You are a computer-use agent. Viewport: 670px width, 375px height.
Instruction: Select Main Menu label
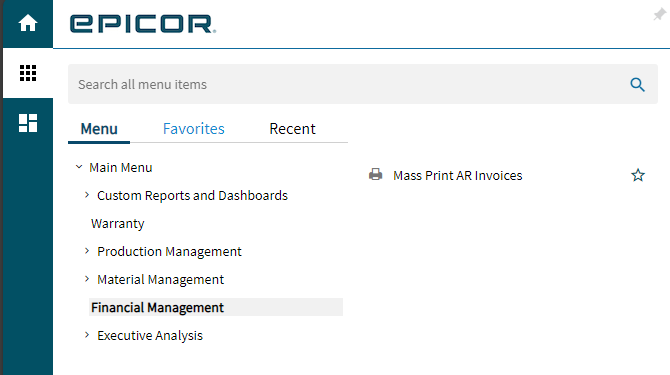tap(120, 167)
